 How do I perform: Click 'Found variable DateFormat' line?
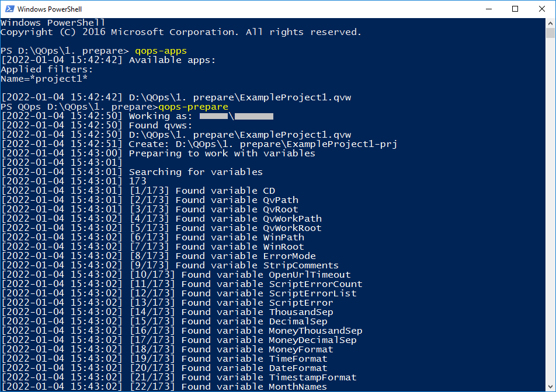pos(165,368)
